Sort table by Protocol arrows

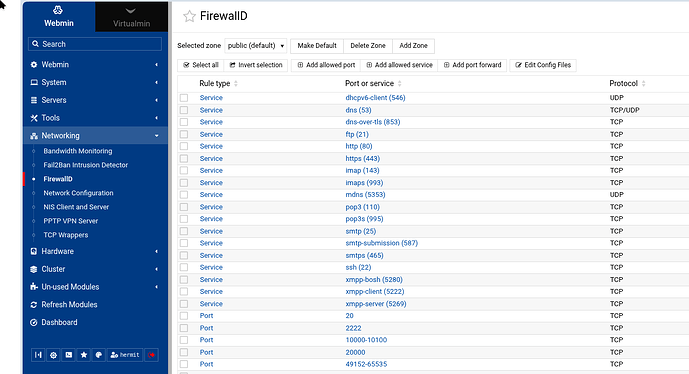tap(643, 84)
